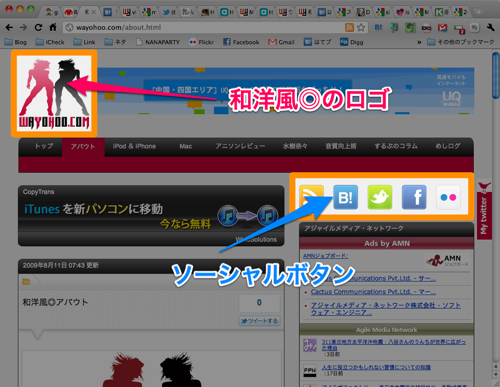Switch to the green K tab
The height and width of the screenshot is (387, 500).
[442, 12]
